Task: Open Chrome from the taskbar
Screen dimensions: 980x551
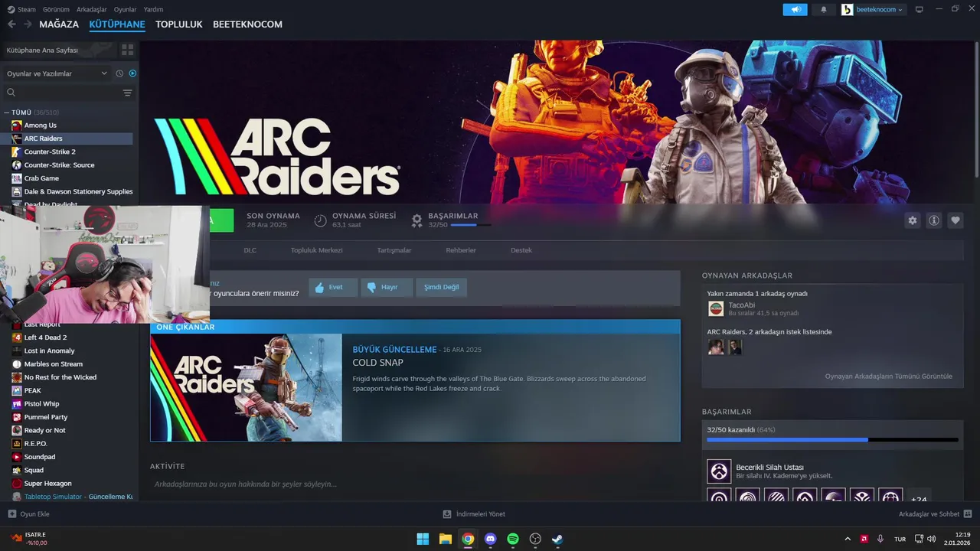Action: pyautogui.click(x=468, y=539)
